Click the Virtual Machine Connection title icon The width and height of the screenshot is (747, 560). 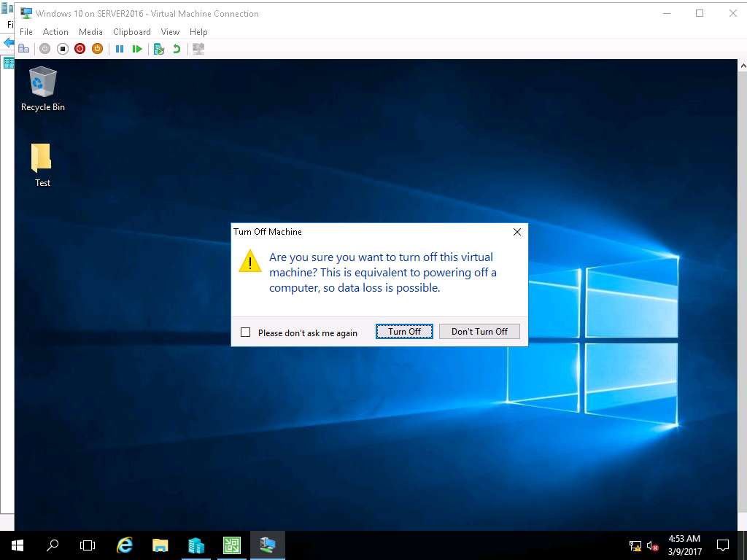click(26, 13)
